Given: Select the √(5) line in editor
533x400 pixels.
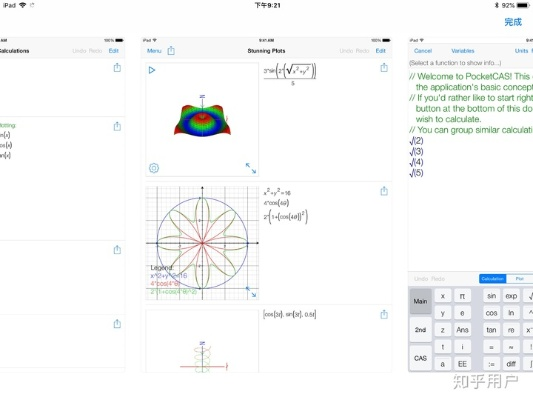Looking at the screenshot, I should point(416,173).
